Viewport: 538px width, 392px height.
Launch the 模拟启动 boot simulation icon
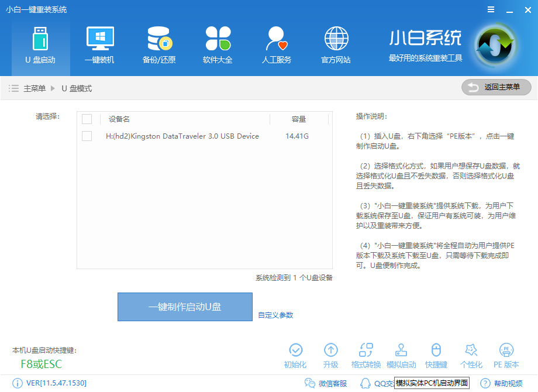[x=401, y=354]
